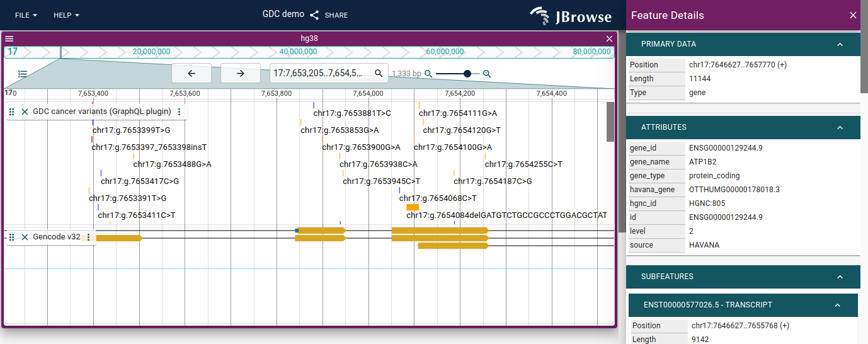
Task: Select variant chr17:g.7653488G>A
Action: pyautogui.click(x=172, y=164)
